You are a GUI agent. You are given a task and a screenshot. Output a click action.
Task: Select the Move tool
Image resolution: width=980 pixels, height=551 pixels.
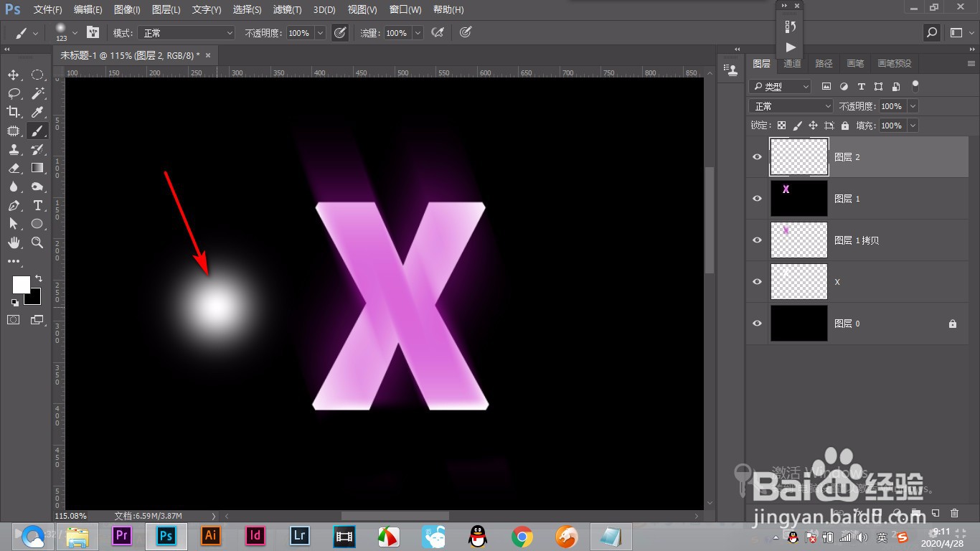tap(14, 75)
